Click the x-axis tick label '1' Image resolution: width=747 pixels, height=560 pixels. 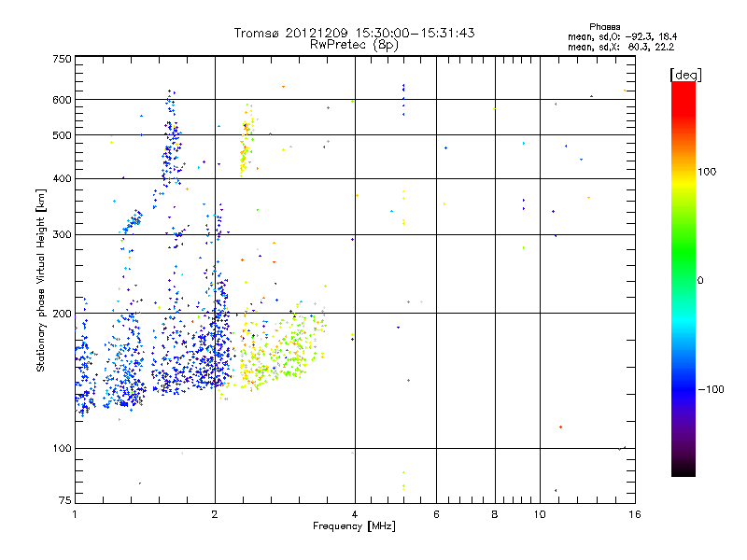pyautogui.click(x=75, y=514)
